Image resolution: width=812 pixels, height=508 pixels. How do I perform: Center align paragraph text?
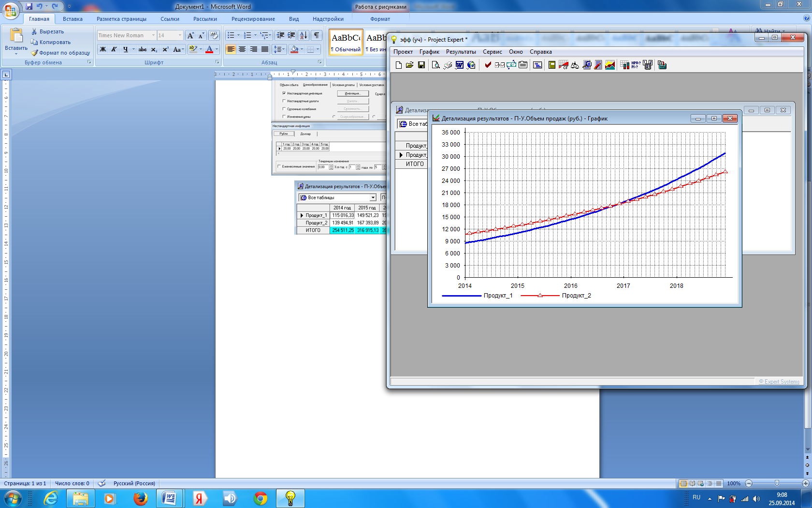pyautogui.click(x=242, y=49)
